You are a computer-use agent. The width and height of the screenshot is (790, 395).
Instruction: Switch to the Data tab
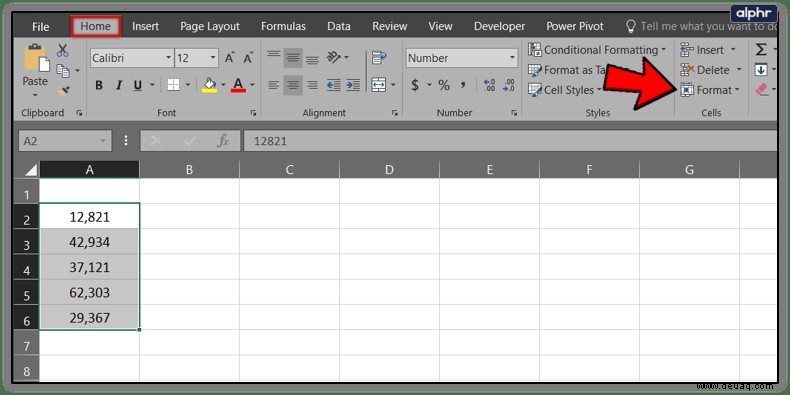tap(339, 26)
